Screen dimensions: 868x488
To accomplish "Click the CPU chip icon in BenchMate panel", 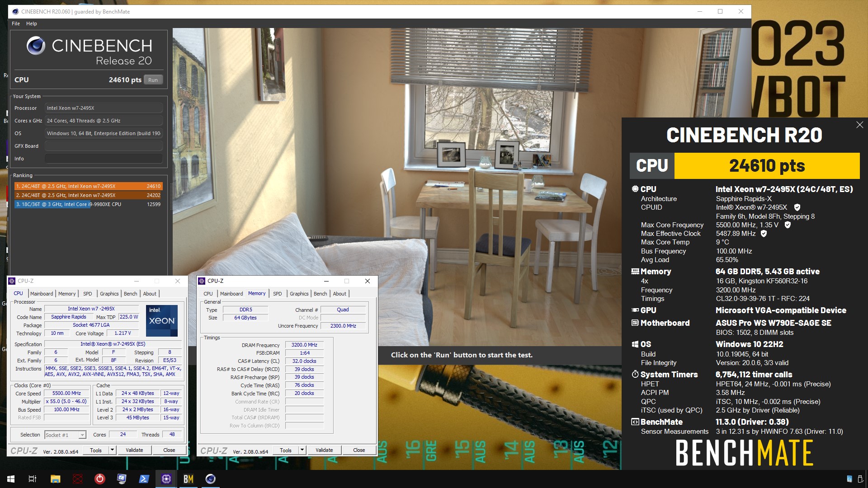I will point(635,189).
